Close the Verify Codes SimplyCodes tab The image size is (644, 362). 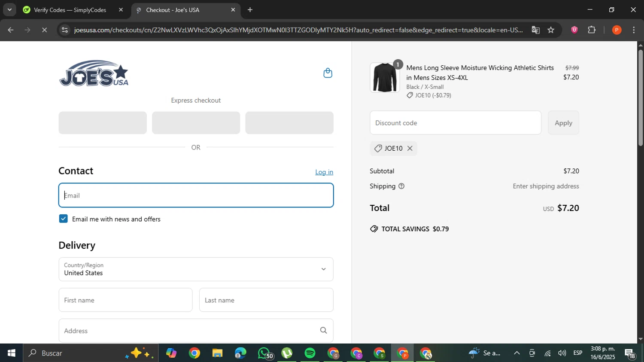tap(121, 9)
